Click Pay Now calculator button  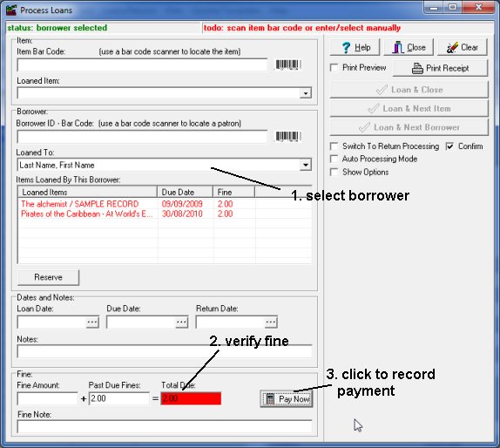pyautogui.click(x=287, y=399)
